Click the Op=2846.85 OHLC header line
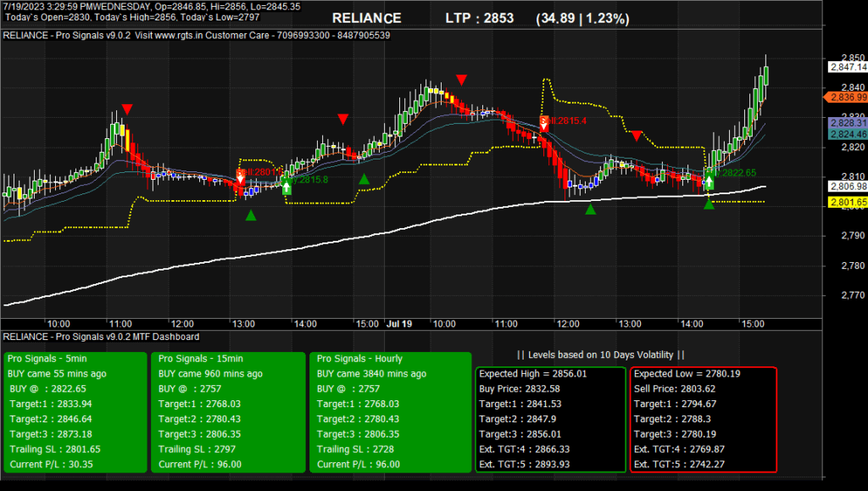The width and height of the screenshot is (868, 491). (153, 7)
